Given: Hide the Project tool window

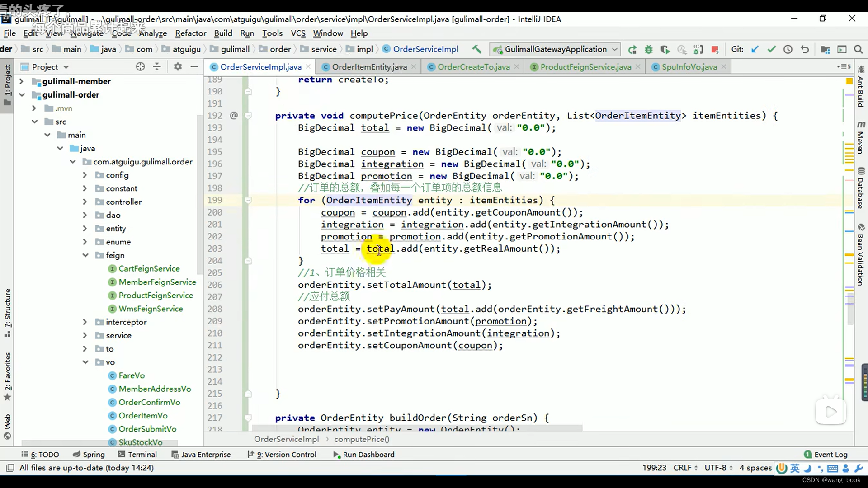Looking at the screenshot, I should coord(194,67).
